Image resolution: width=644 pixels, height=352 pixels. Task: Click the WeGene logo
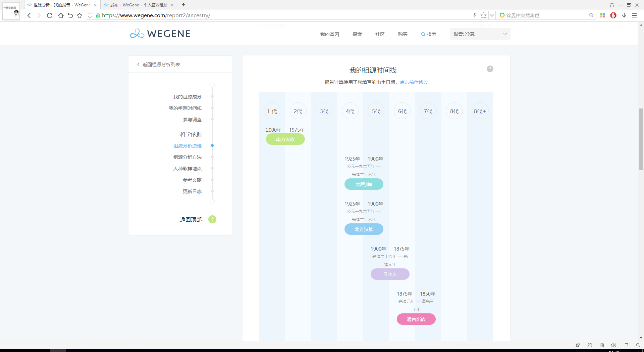160,34
